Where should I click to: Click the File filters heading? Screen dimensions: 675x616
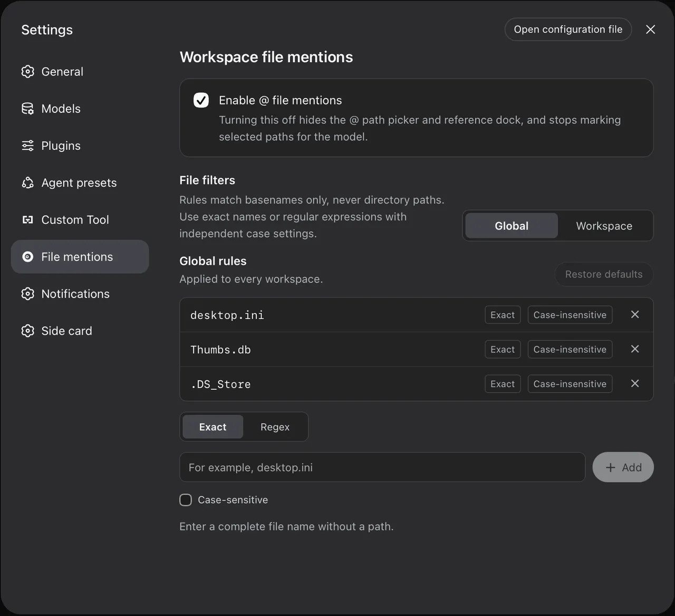coord(207,180)
